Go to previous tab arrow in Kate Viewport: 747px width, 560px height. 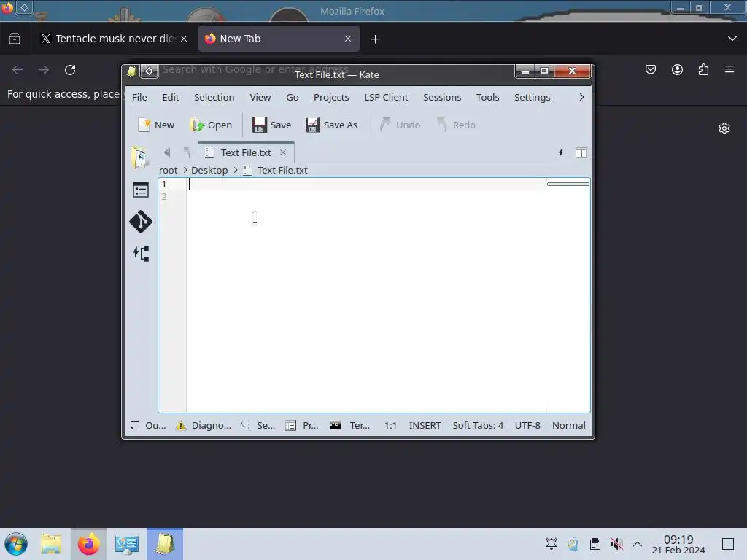[x=167, y=152]
